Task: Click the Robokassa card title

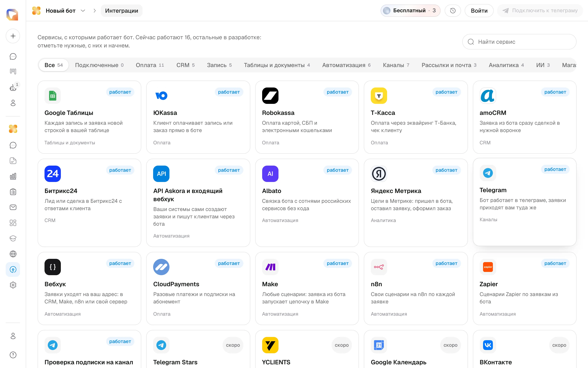Action: pyautogui.click(x=278, y=113)
